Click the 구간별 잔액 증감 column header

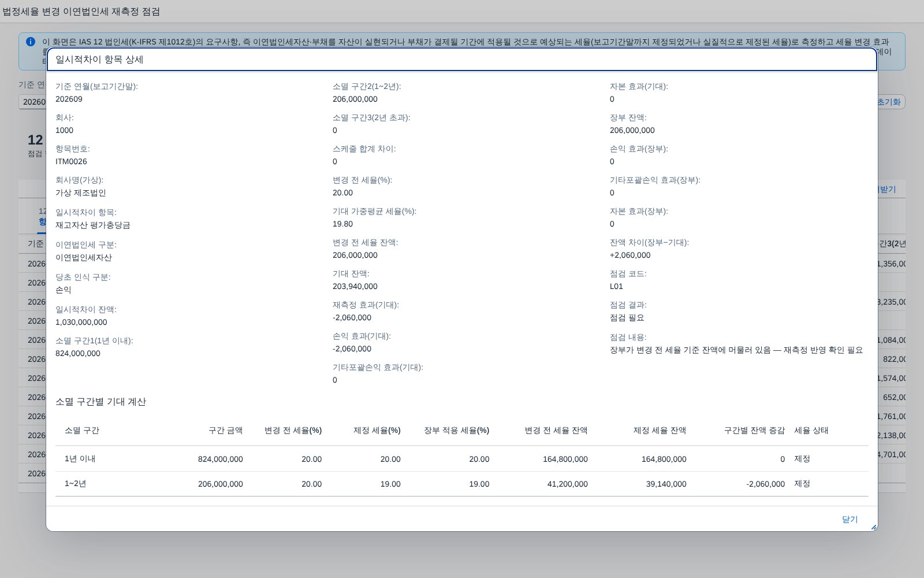(x=754, y=430)
